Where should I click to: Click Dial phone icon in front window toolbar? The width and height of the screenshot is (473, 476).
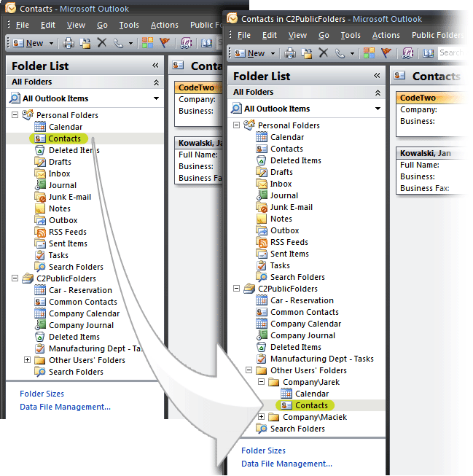(340, 53)
